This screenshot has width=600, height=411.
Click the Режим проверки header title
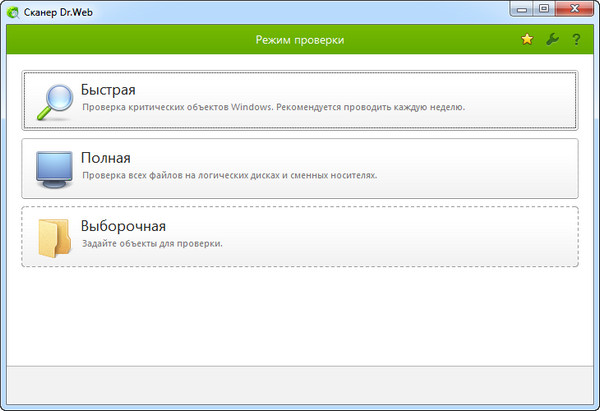point(300,40)
